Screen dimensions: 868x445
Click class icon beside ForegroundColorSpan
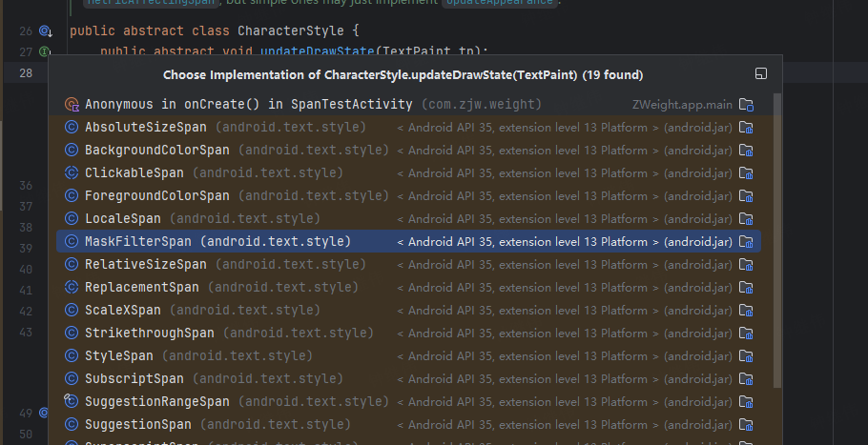pyautogui.click(x=72, y=195)
